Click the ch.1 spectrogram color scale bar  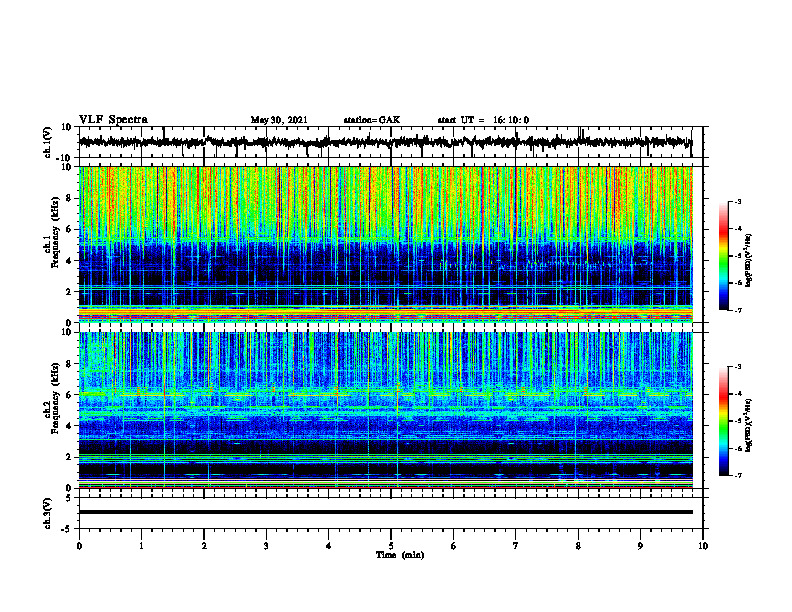(x=724, y=255)
